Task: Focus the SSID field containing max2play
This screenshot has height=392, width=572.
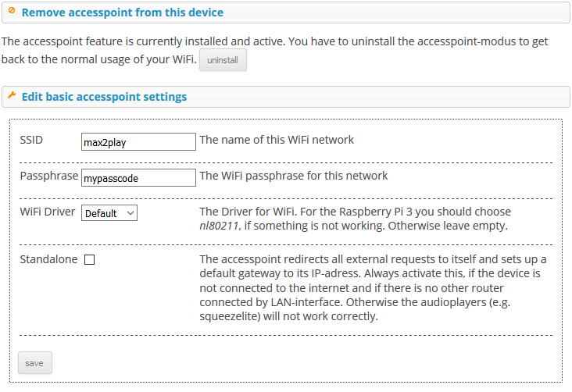Action: click(x=138, y=142)
